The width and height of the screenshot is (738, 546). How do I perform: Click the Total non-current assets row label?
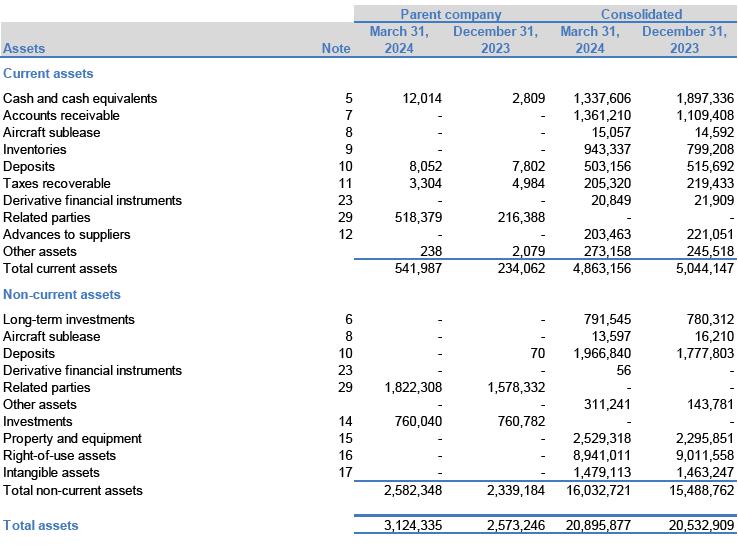(x=73, y=491)
